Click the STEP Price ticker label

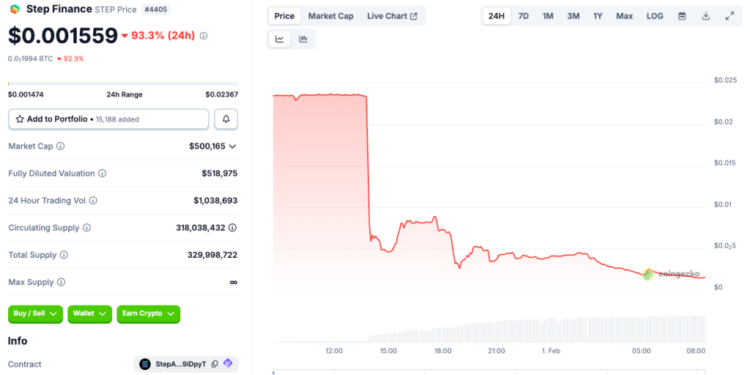coord(116,10)
